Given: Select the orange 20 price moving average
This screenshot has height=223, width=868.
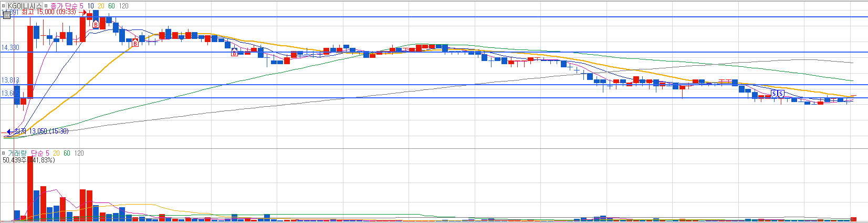Looking at the screenshot, I should point(101,6).
